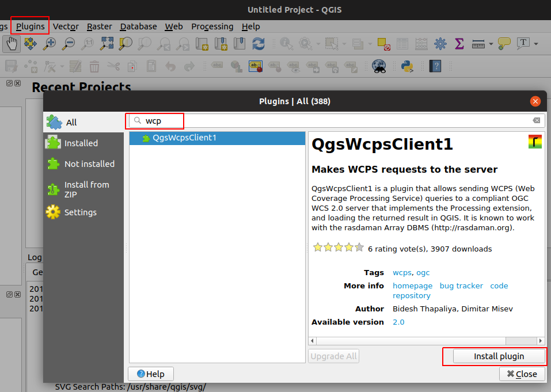
Task: Toggle the Map Tips speech bubble
Action: tap(504, 44)
